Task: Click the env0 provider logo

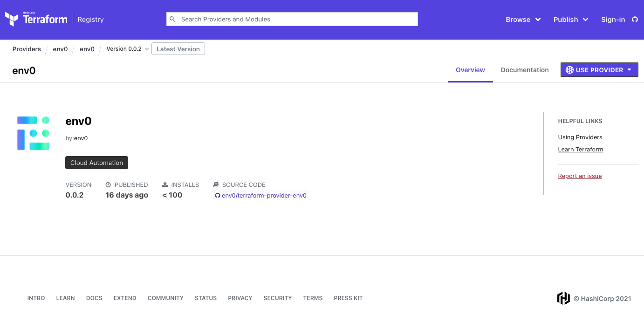Action: [33, 133]
